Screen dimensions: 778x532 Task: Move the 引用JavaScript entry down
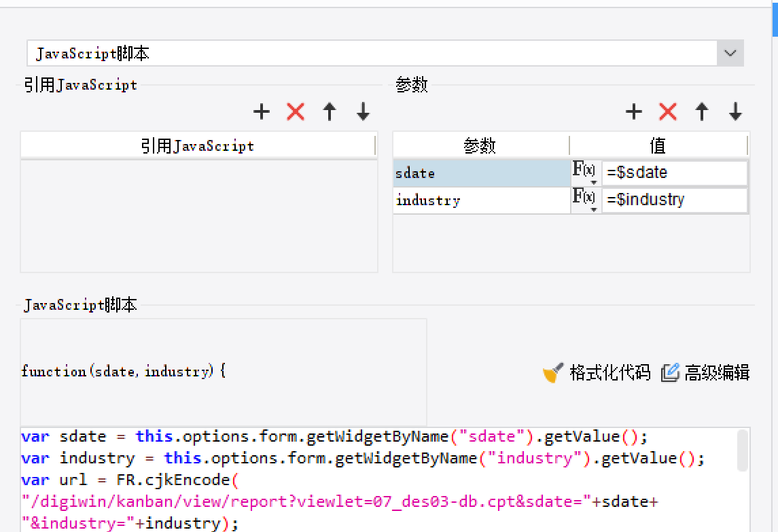pos(364,111)
